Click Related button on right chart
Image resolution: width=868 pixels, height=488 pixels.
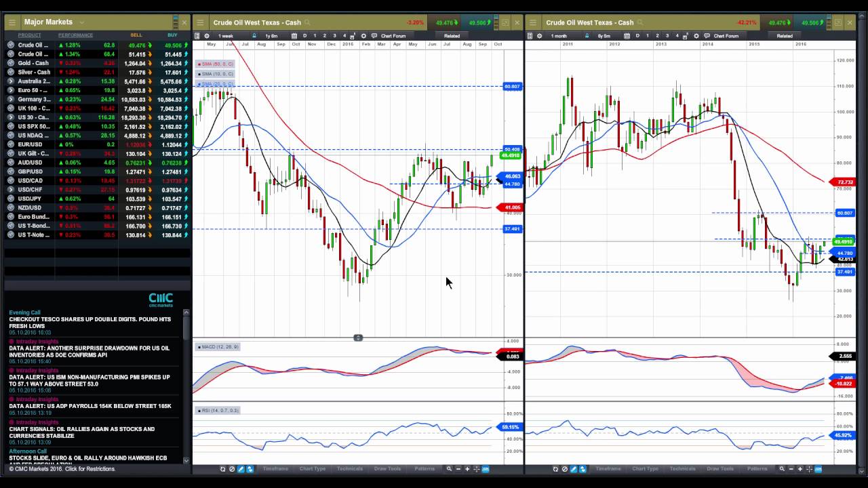tap(785, 36)
